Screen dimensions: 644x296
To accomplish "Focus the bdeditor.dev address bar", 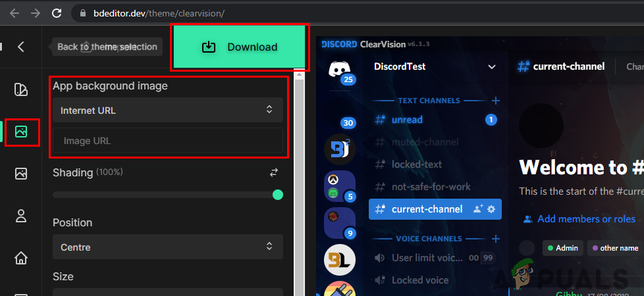I will [x=358, y=14].
